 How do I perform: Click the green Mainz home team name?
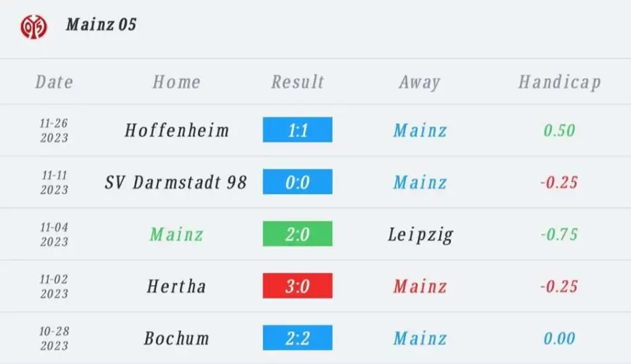coord(177,235)
